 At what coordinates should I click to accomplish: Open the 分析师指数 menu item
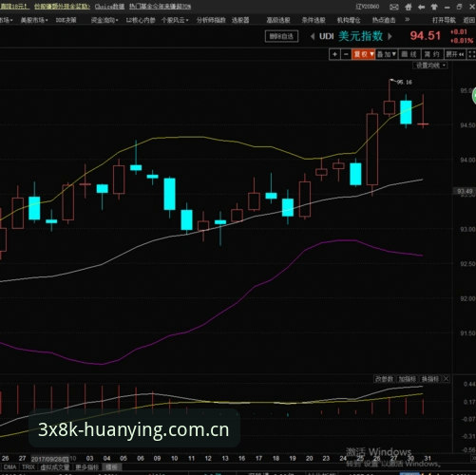coord(211,20)
